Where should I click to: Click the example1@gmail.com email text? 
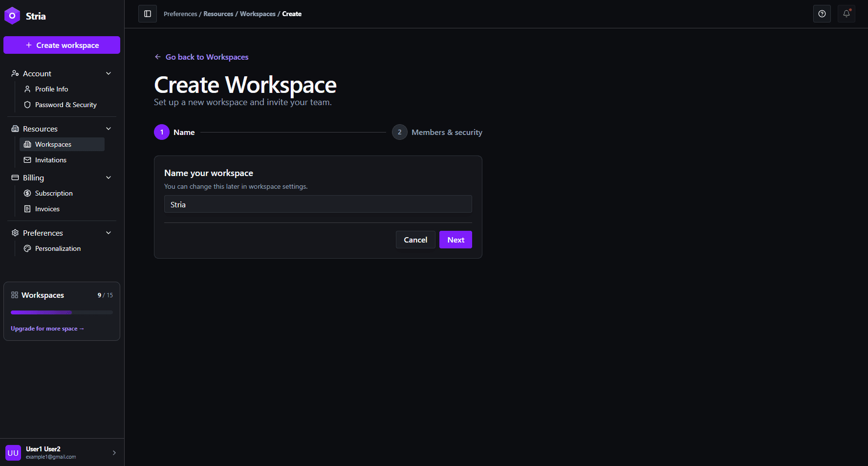[x=51, y=457]
